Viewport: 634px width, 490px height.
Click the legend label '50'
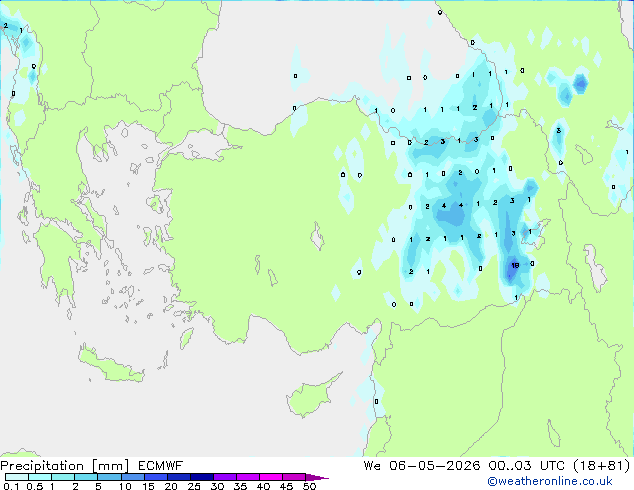(309, 486)
